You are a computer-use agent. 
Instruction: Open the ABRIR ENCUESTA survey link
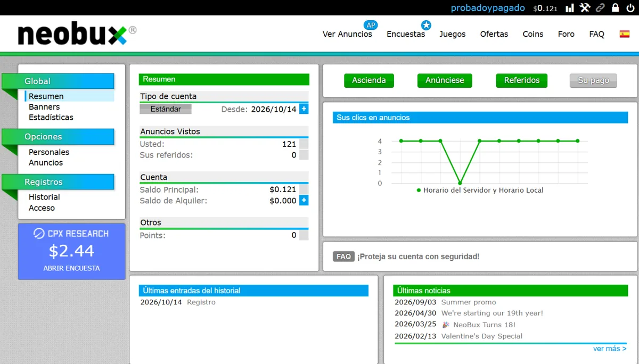pos(71,268)
